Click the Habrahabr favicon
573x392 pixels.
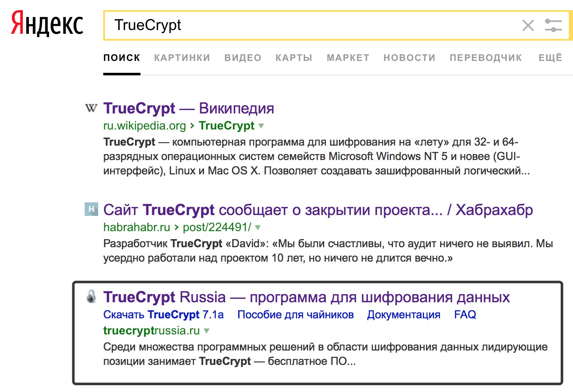point(91,209)
